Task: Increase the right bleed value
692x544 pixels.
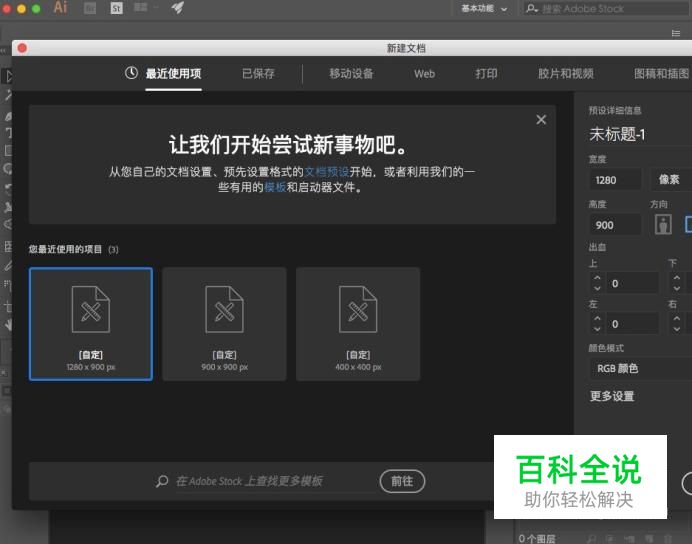Action: [677, 319]
